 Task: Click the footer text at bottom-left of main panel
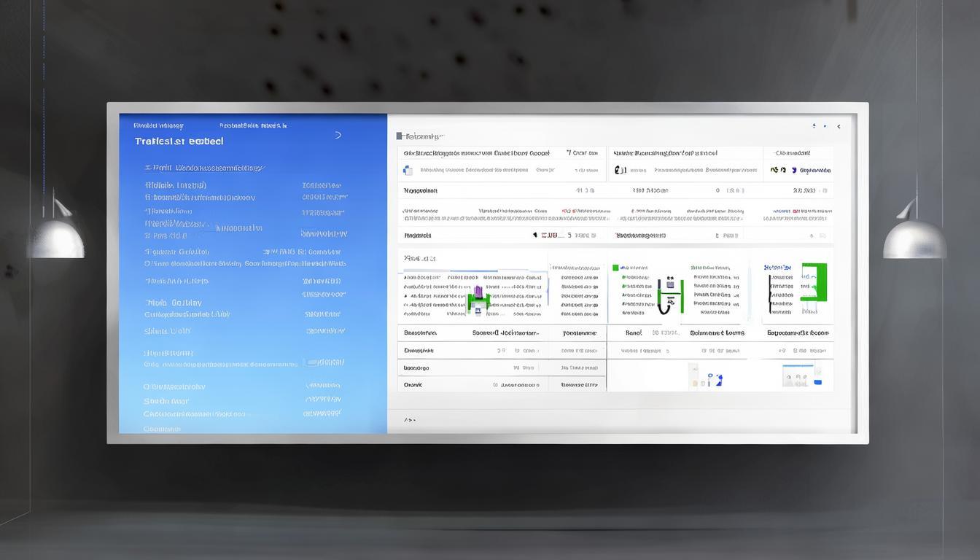point(410,420)
